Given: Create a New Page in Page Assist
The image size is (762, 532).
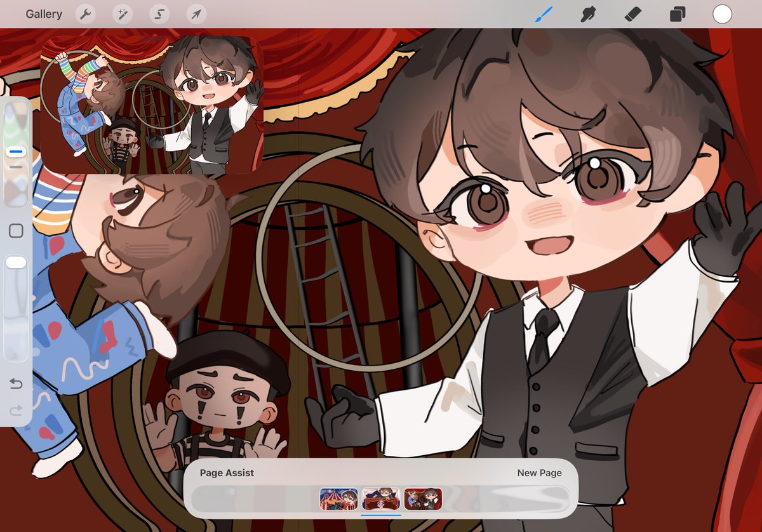Looking at the screenshot, I should [x=539, y=473].
